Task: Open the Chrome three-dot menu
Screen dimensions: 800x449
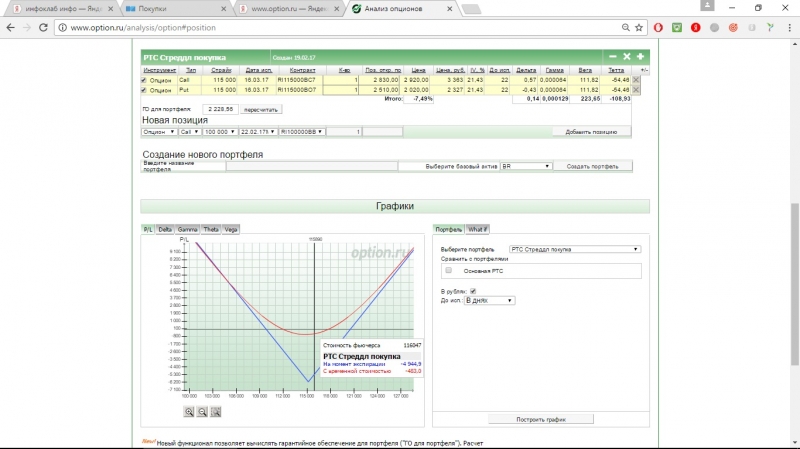Action: click(789, 28)
